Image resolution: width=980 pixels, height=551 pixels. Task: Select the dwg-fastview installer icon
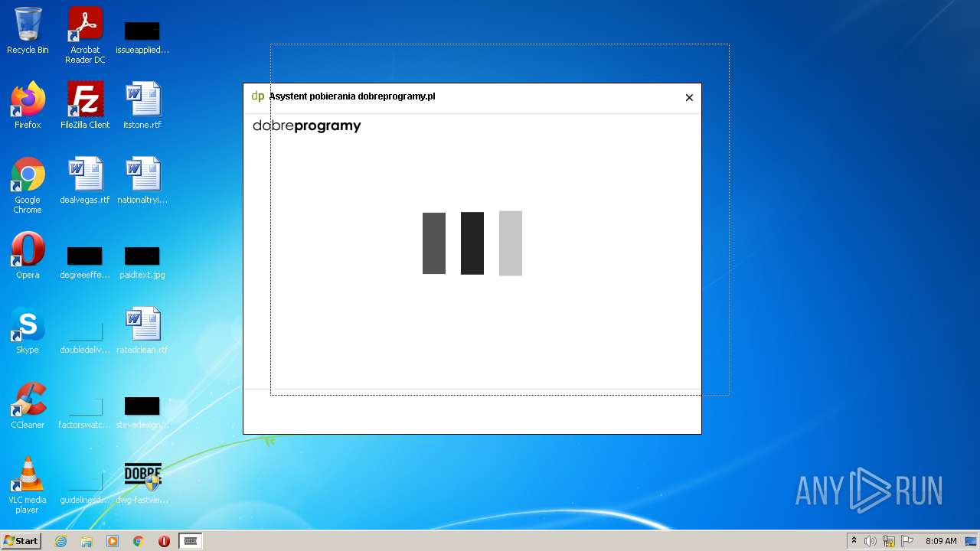142,482
